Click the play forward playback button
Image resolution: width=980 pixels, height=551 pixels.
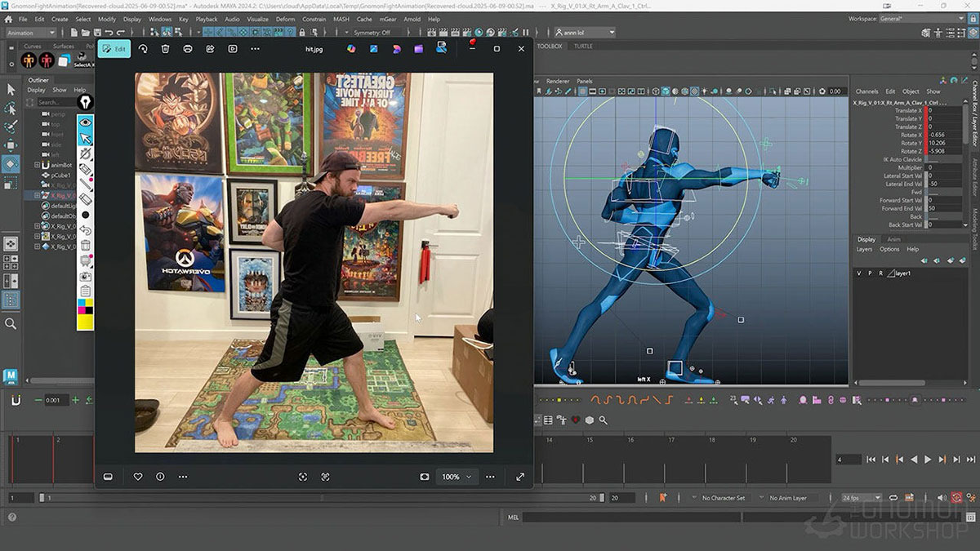tap(929, 460)
